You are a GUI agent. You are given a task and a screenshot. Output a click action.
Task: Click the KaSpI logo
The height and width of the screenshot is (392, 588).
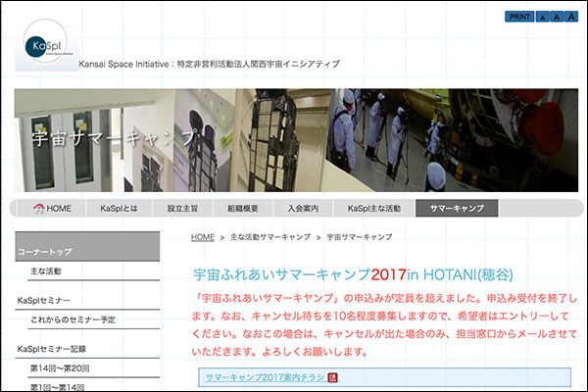point(47,45)
